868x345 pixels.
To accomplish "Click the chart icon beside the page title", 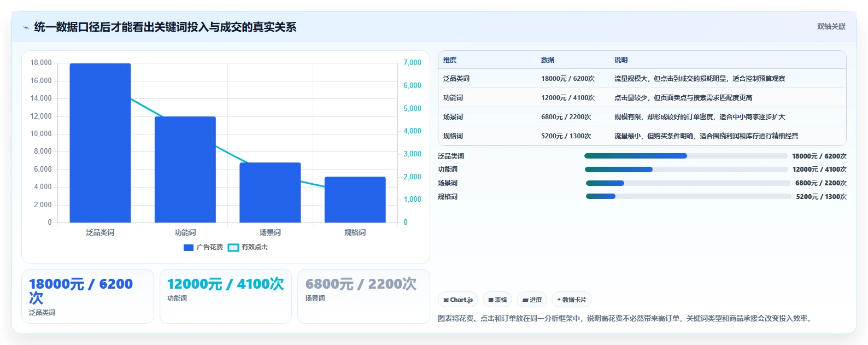I will 26,27.
